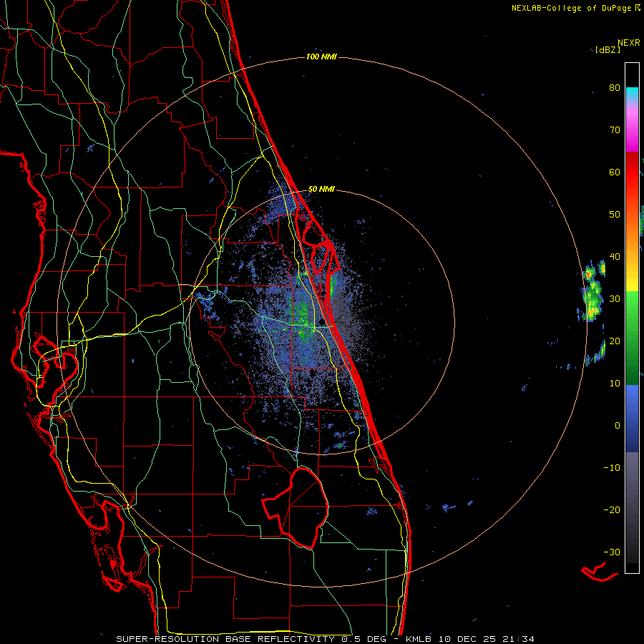Click the 100 NMI range ring label
This screenshot has width=644, height=644.
pos(321,57)
